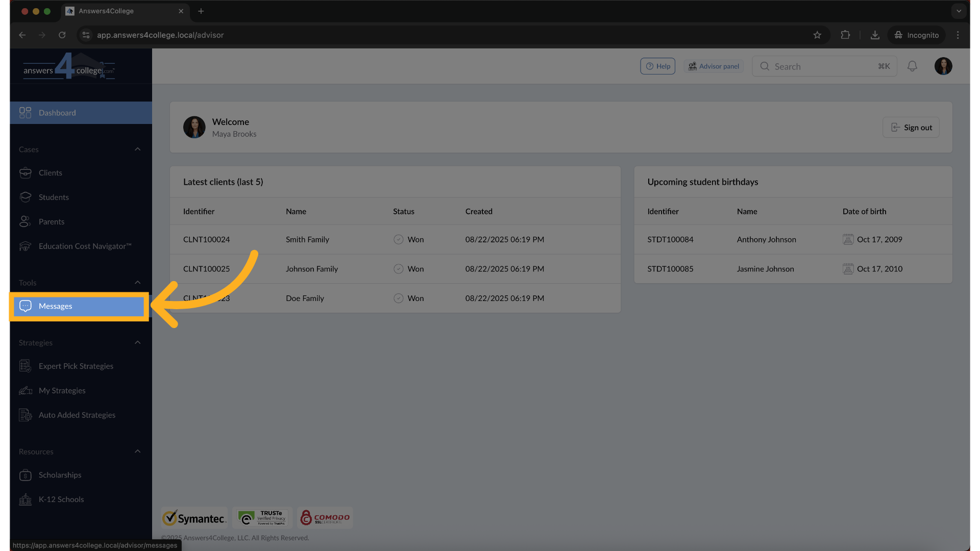Collapse the Resources sidebar section
Image resolution: width=980 pixels, height=551 pixels.
137,452
